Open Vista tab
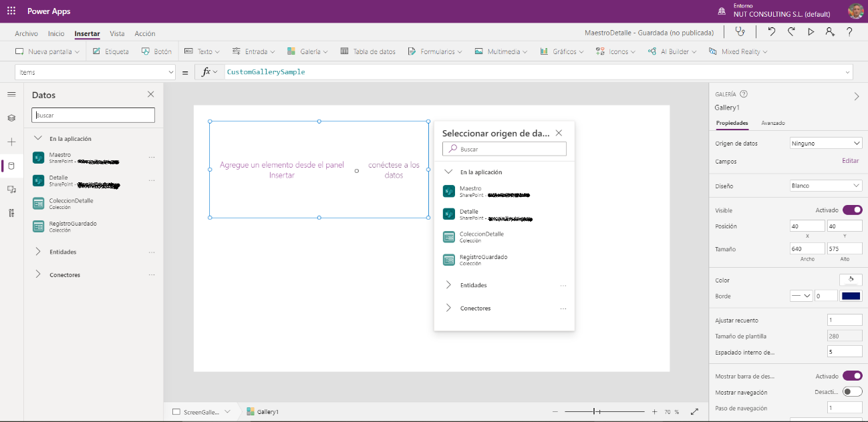868x422 pixels. [x=117, y=33]
